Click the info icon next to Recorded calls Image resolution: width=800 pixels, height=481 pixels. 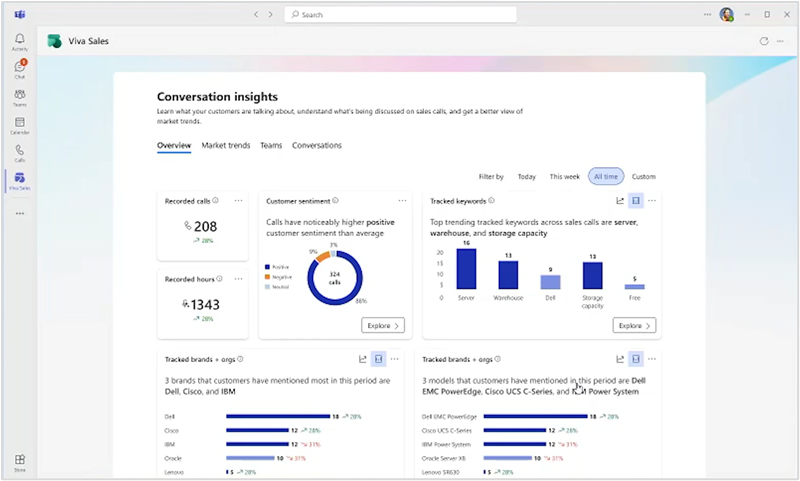(215, 200)
